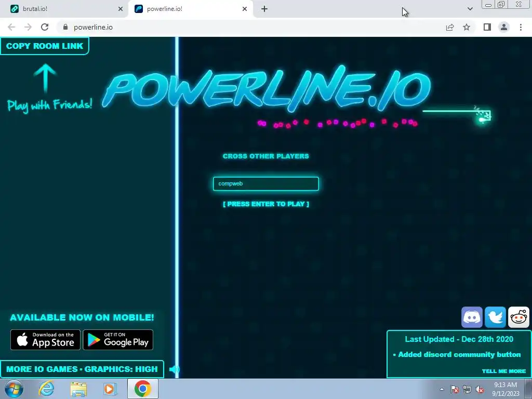532x399 pixels.
Task: Open the Discord community button
Action: pyautogui.click(x=472, y=317)
